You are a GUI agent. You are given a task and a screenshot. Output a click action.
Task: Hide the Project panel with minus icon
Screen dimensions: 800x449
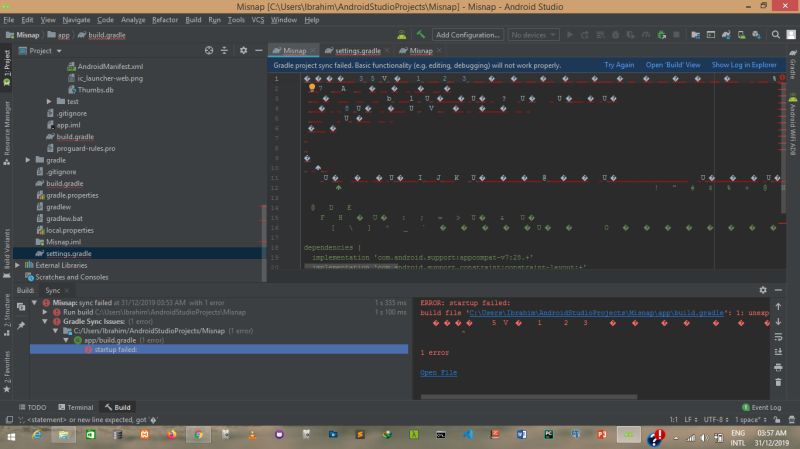[x=259, y=51]
